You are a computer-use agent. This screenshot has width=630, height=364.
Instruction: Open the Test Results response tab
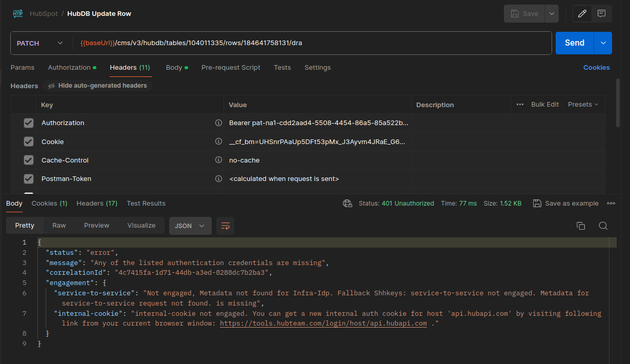coord(146,203)
